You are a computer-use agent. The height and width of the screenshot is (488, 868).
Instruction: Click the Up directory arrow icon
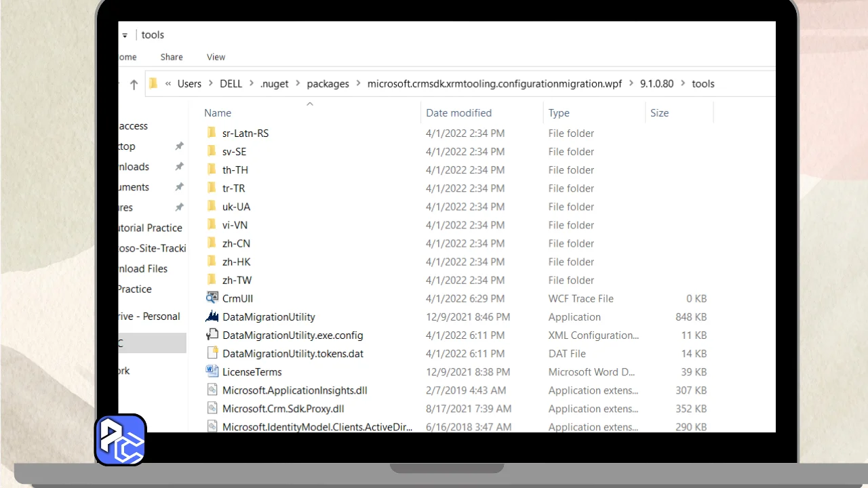tap(134, 84)
